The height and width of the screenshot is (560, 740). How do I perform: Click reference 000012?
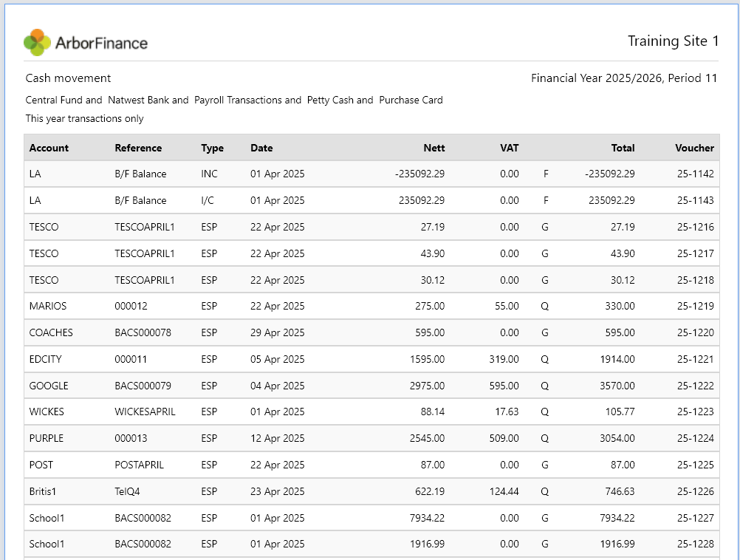click(x=131, y=306)
